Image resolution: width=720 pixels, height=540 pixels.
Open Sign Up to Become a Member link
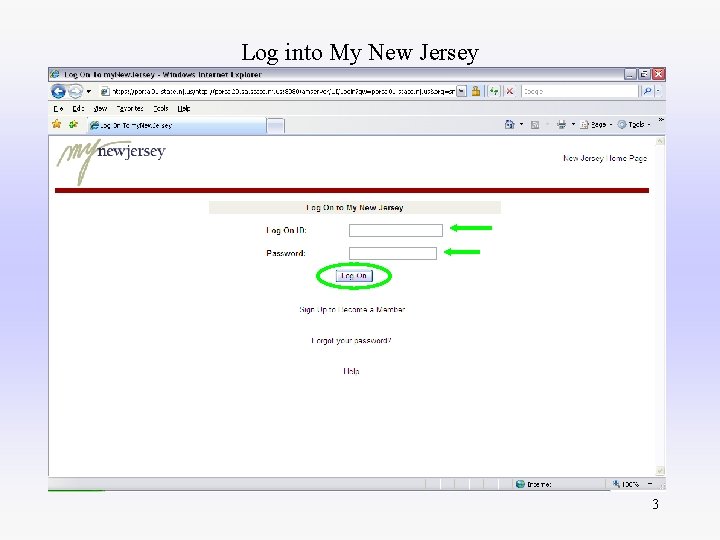pos(352,310)
